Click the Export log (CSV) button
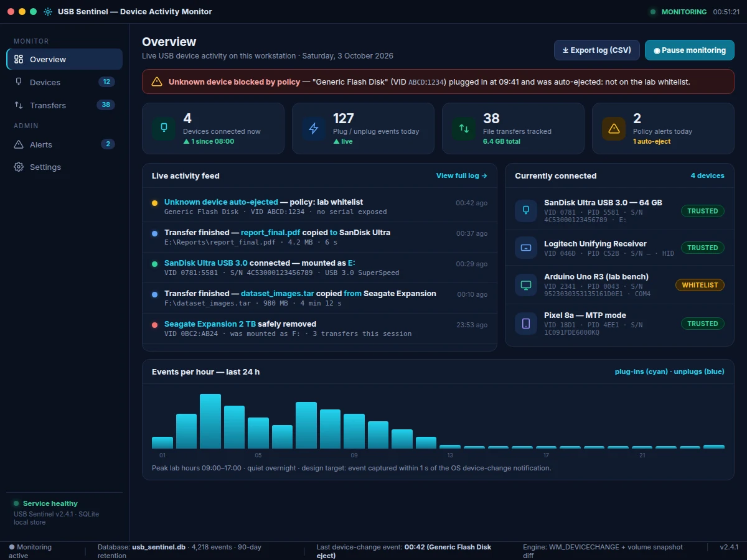The width and height of the screenshot is (747, 560). coord(597,50)
